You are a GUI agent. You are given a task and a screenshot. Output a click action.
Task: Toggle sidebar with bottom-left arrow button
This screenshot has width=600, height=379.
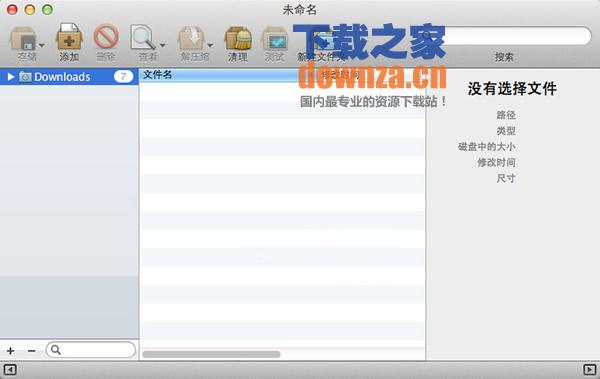click(x=10, y=370)
